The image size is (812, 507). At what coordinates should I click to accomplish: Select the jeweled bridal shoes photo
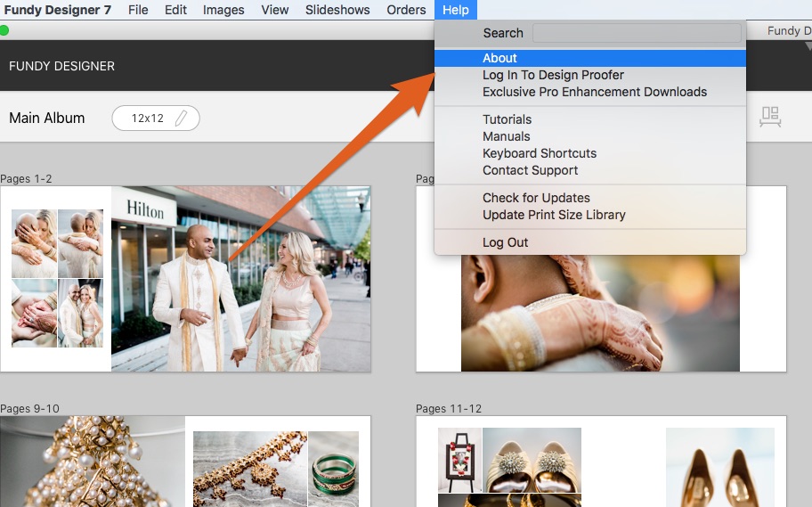(532, 460)
